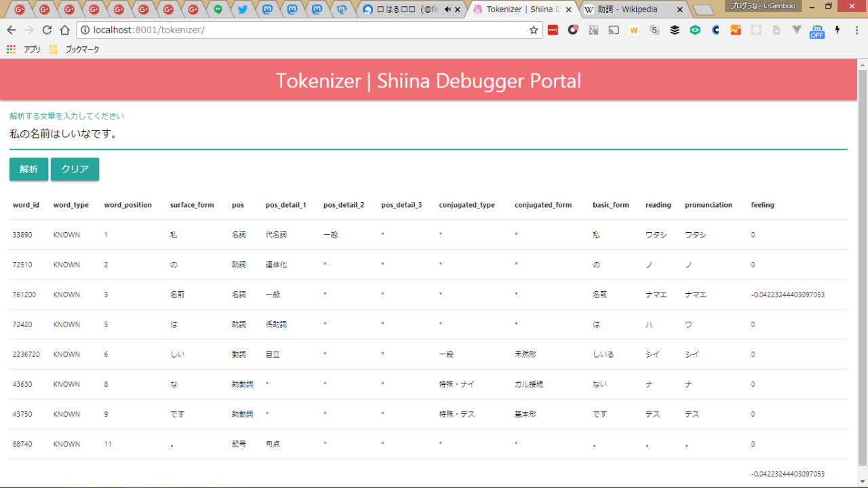Click the page vertical scrollbar
The width and height of the screenshot is (868, 488).
tap(862, 271)
